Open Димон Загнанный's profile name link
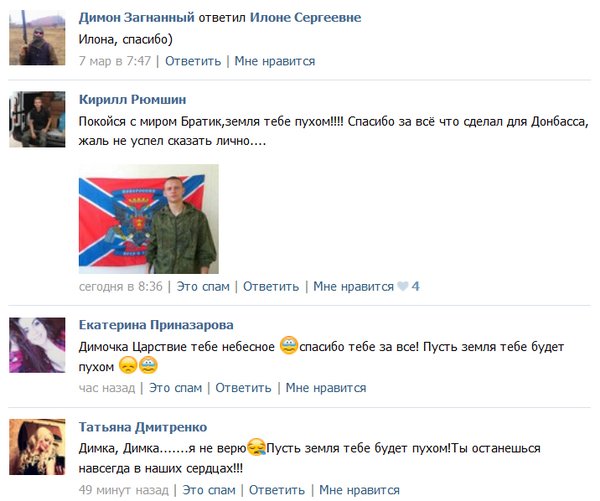This screenshot has height=501, width=600. click(137, 17)
